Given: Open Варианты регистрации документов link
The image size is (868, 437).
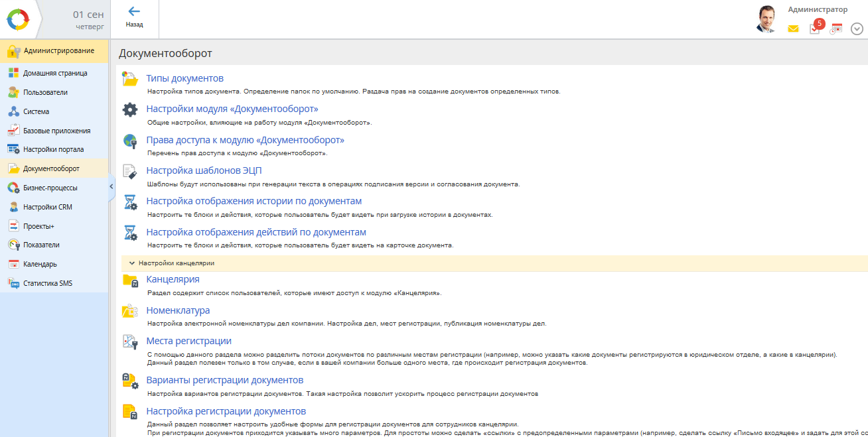Looking at the screenshot, I should pos(224,380).
